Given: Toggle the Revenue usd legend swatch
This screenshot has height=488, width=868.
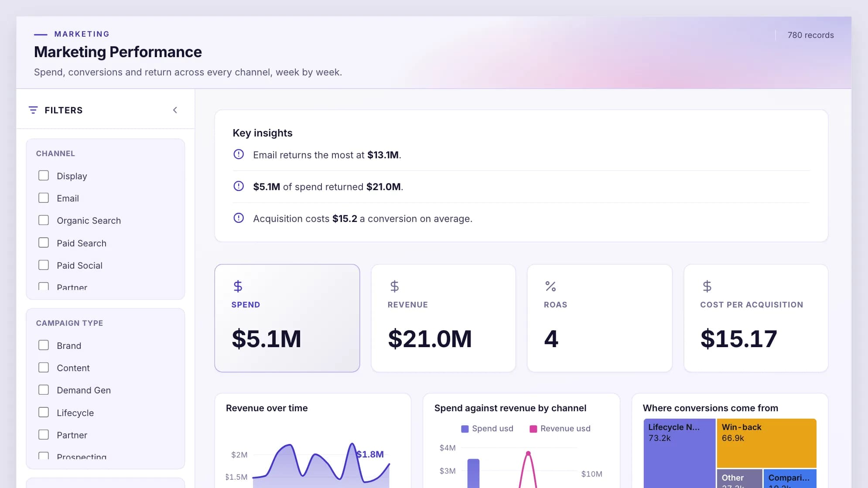Looking at the screenshot, I should pos(533,429).
